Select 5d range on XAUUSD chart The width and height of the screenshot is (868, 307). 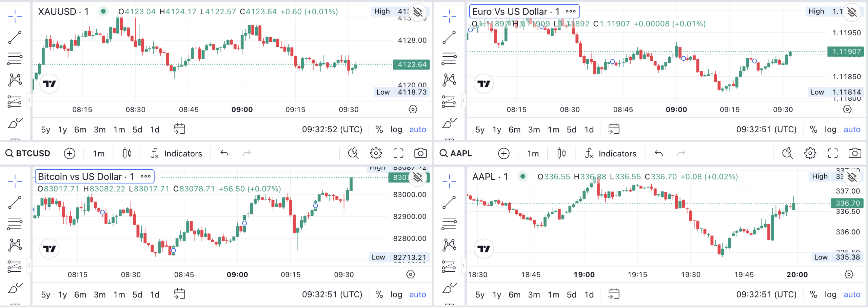(137, 130)
